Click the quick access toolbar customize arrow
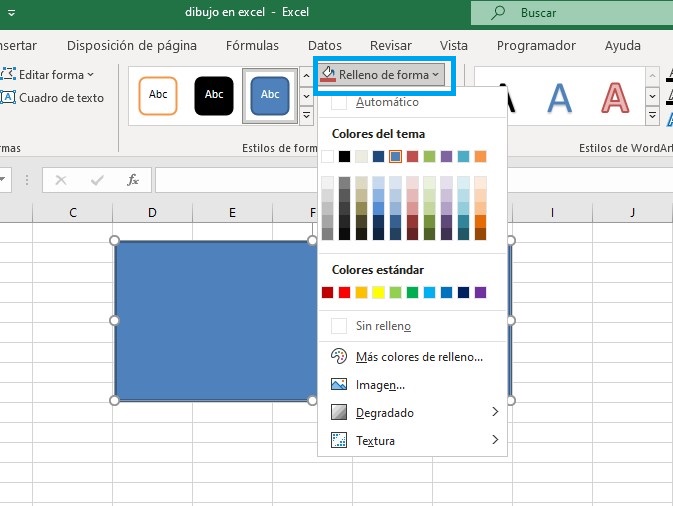 [12, 13]
